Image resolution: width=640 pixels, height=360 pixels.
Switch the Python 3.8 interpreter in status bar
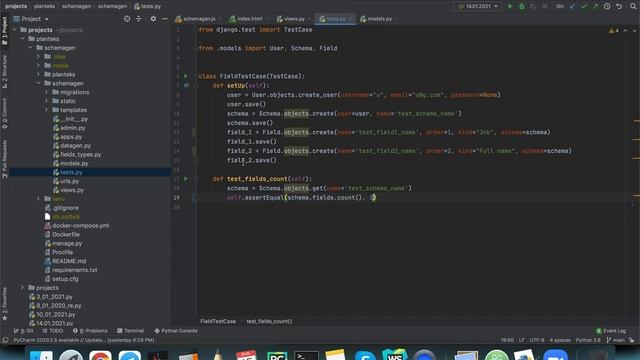(x=588, y=340)
